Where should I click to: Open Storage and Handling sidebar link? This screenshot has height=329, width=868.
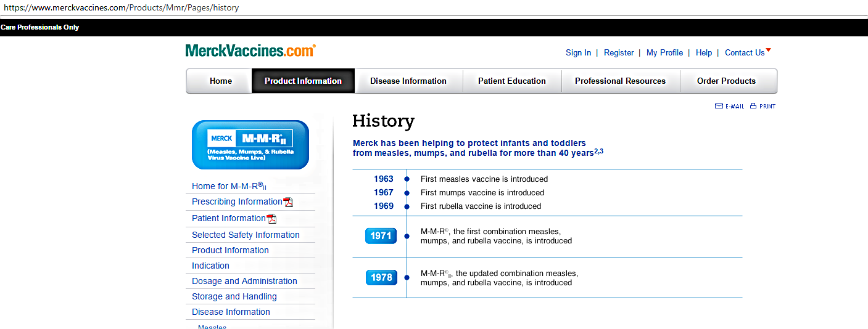click(234, 296)
